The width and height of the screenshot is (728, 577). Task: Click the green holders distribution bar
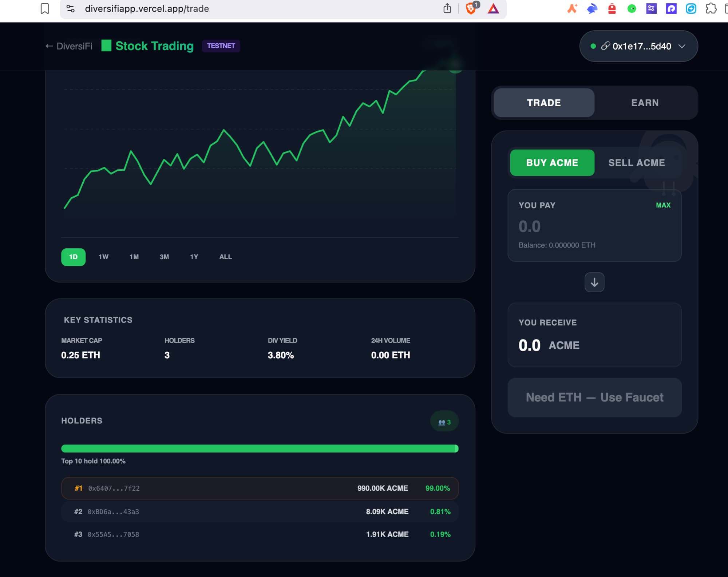(260, 448)
